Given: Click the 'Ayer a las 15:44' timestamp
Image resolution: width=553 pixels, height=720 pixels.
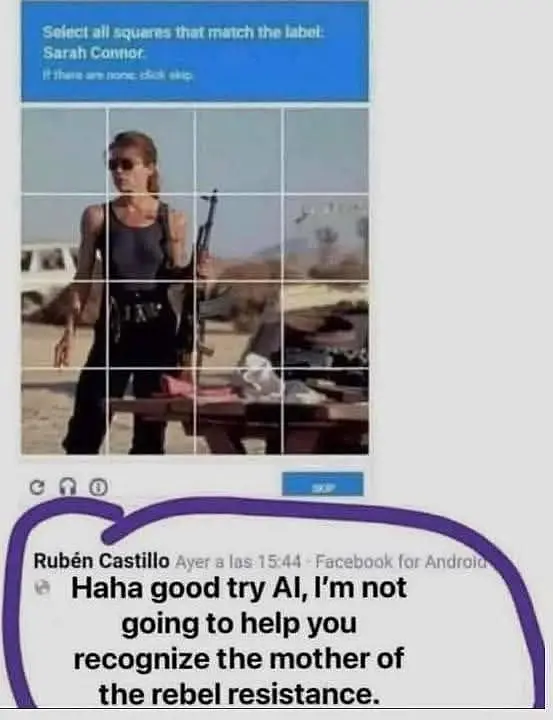Looking at the screenshot, I should 238,561.
